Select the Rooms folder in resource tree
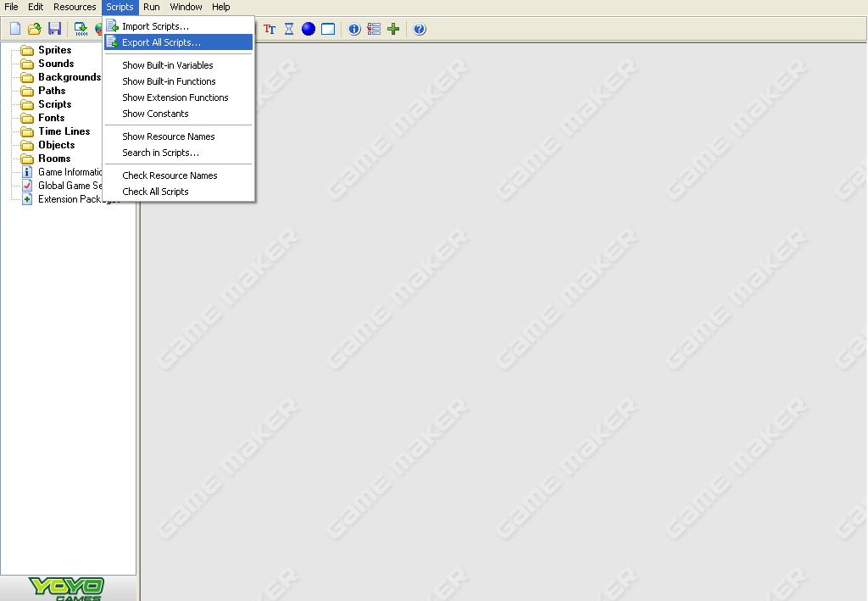 pos(54,159)
